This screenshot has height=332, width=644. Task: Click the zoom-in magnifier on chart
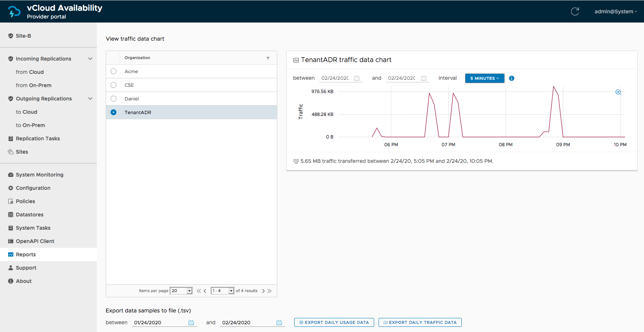pyautogui.click(x=618, y=92)
